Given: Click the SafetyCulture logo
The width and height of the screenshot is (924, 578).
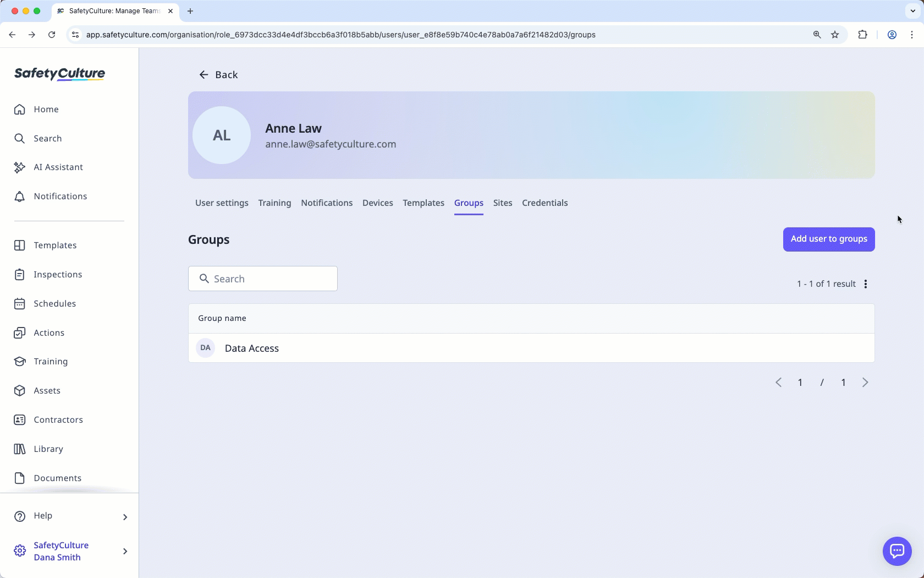Looking at the screenshot, I should pos(59,74).
